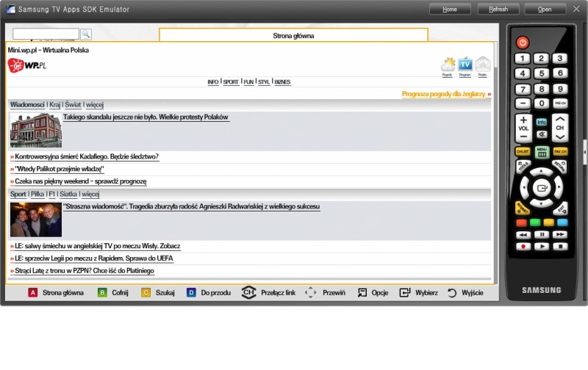Click number 0 on the remote keypad
The width and height of the screenshot is (588, 370).
tap(541, 104)
